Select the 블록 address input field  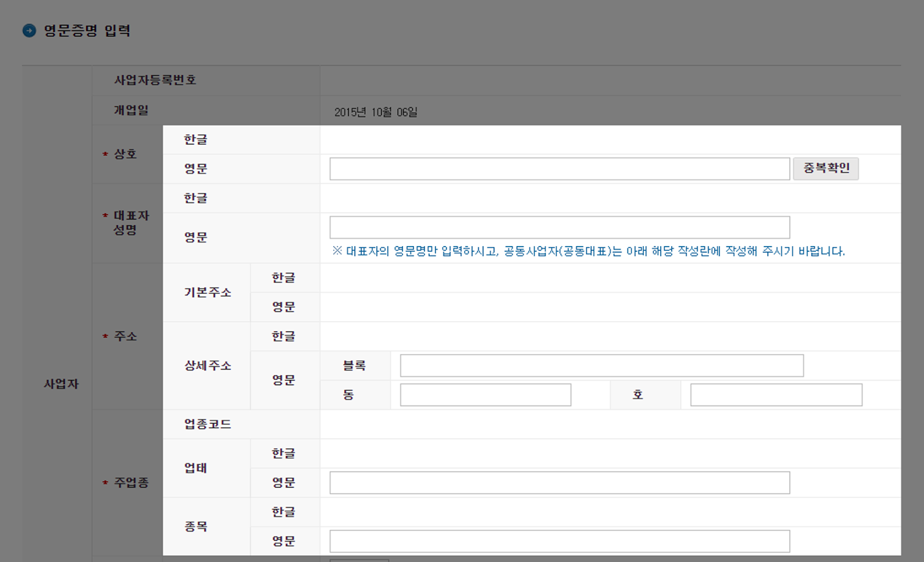602,366
